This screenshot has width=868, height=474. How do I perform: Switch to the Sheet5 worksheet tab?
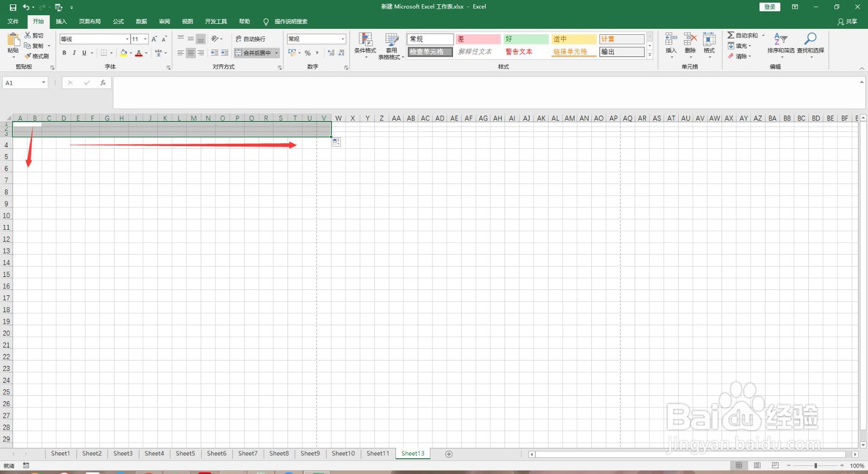tap(185, 453)
